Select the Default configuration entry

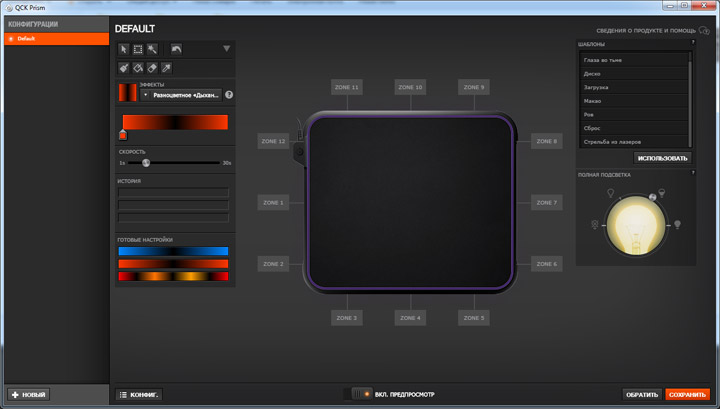point(56,39)
